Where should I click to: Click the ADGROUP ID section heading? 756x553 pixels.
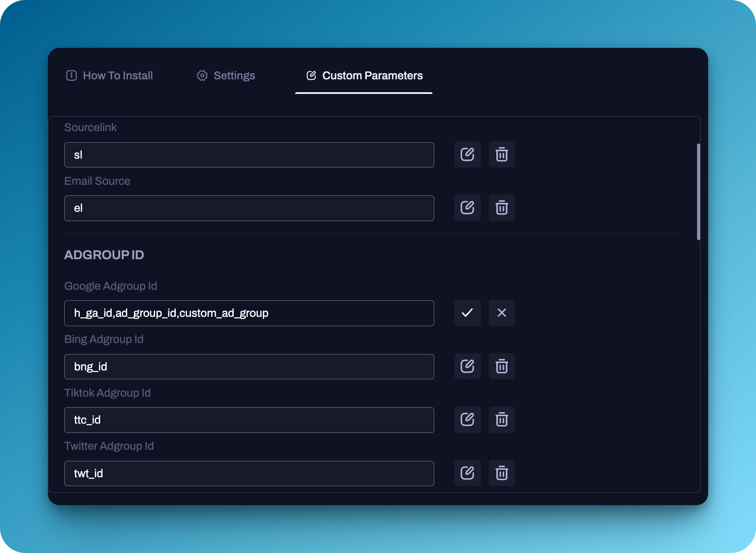click(104, 255)
